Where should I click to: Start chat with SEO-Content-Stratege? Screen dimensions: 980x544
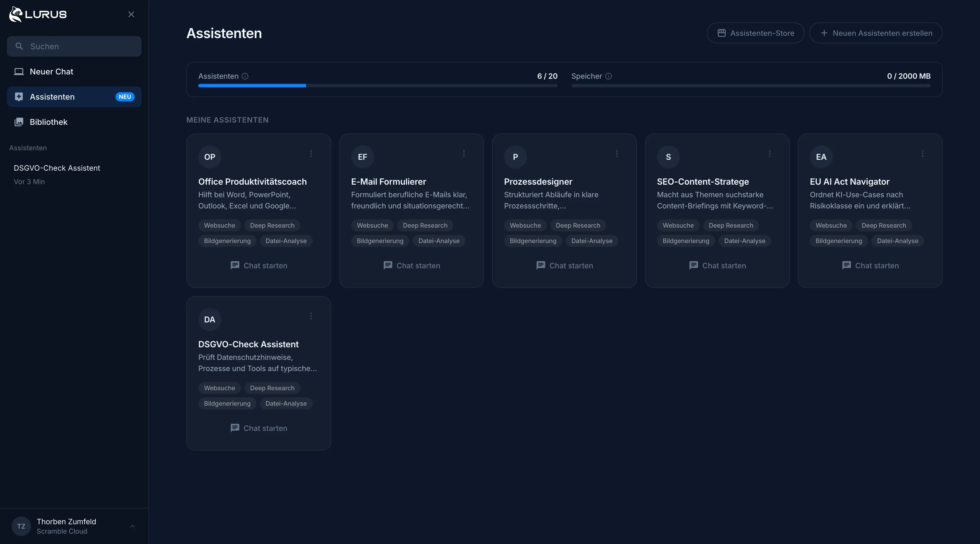coord(718,265)
